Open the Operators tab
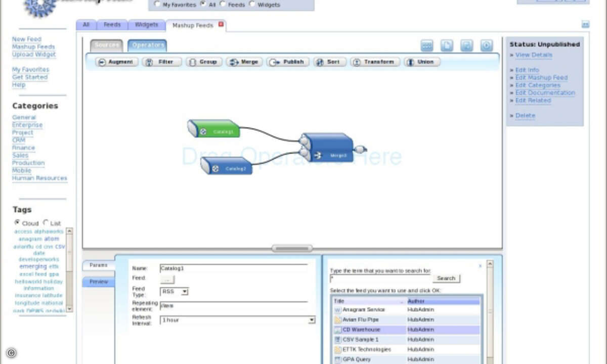The height and width of the screenshot is (364, 607). [147, 45]
